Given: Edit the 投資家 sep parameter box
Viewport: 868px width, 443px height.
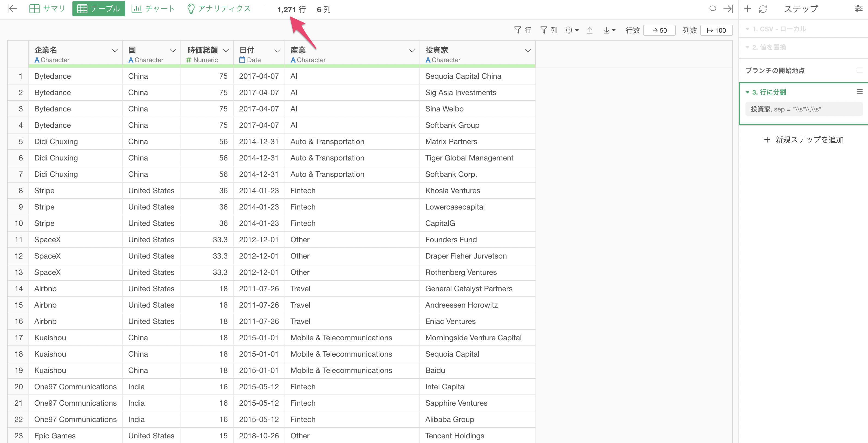Looking at the screenshot, I should point(804,109).
